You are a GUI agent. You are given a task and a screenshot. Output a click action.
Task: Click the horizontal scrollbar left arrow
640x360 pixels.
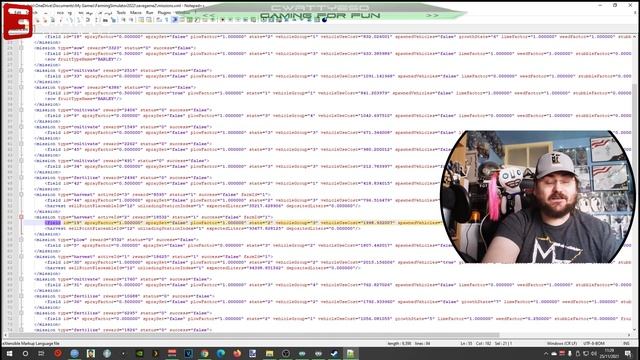(x=5, y=335)
